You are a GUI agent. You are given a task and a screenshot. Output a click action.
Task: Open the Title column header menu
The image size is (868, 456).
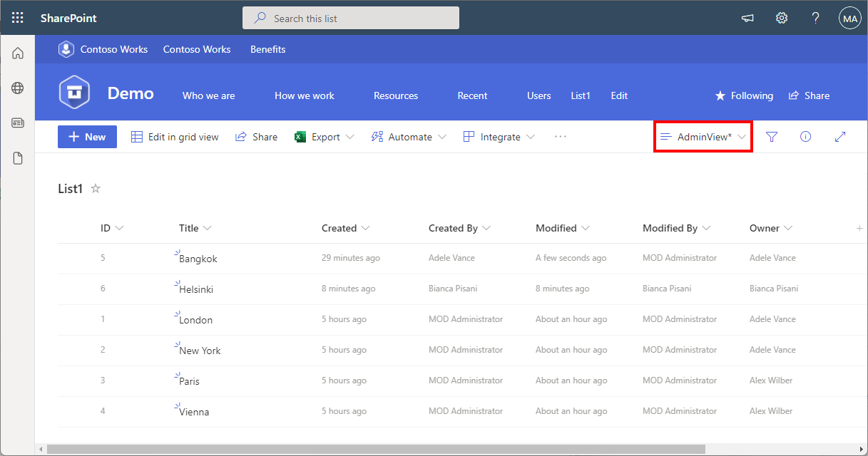point(195,228)
